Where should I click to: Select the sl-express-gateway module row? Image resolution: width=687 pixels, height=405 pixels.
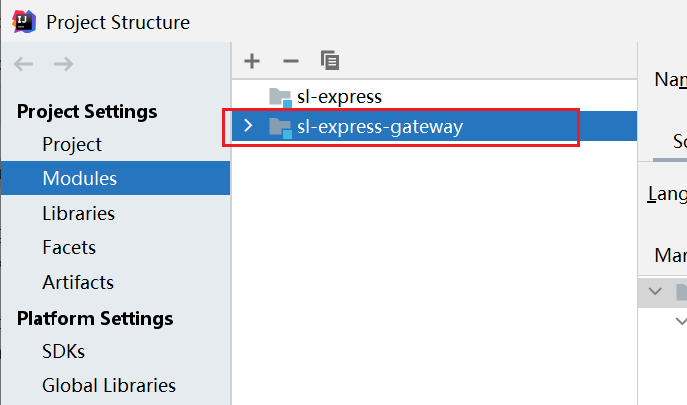[434, 126]
